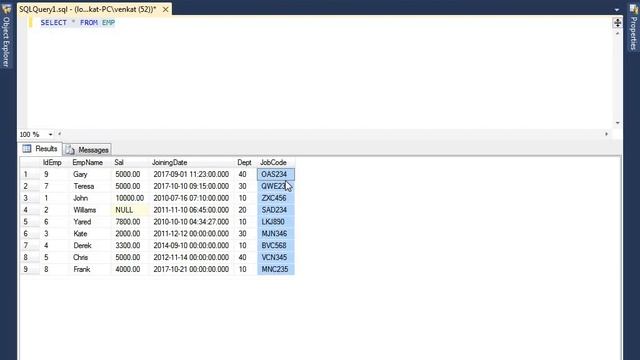
Task: Click the 2010-07-16 07:10:00.000 date cell
Action: pyautogui.click(x=192, y=198)
